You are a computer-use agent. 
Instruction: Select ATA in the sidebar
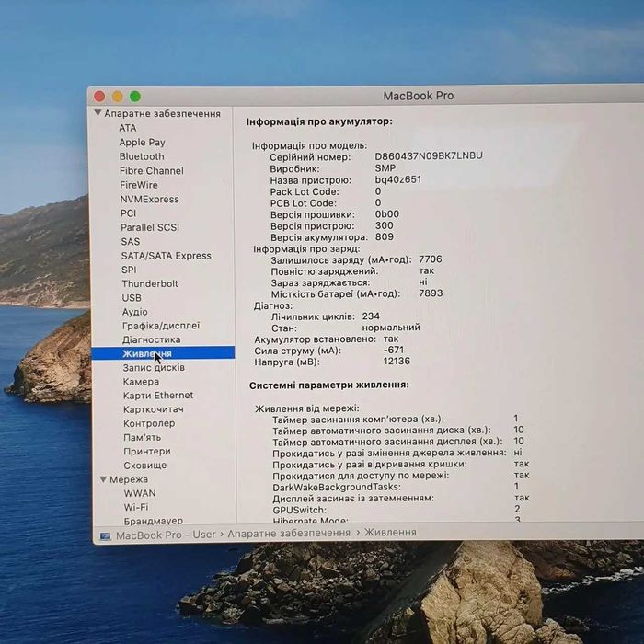(x=128, y=128)
